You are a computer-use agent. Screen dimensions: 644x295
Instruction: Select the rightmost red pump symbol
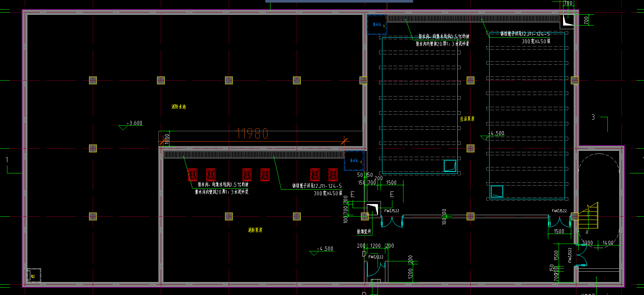point(333,174)
